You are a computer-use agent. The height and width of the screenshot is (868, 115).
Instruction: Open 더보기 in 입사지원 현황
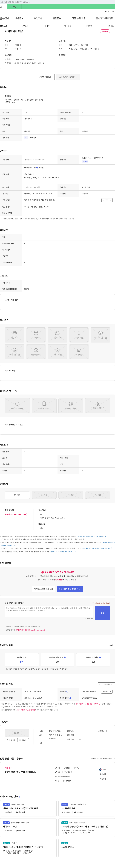click(111, 645)
